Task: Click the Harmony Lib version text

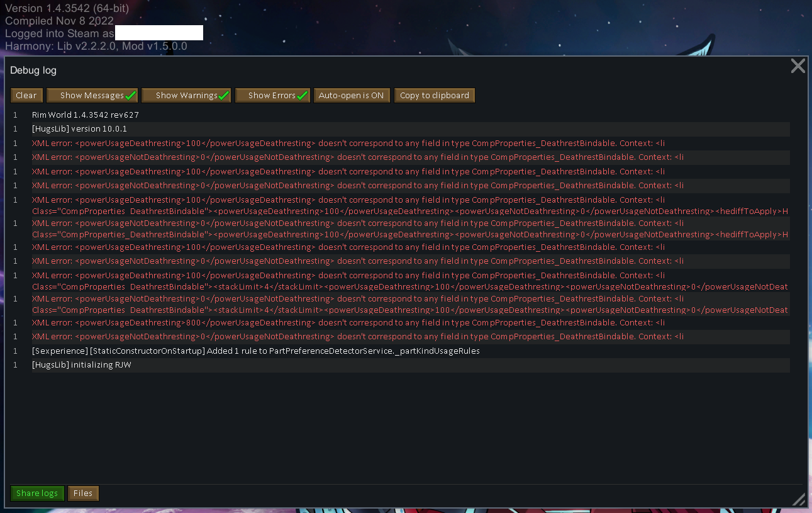Action: coord(96,46)
